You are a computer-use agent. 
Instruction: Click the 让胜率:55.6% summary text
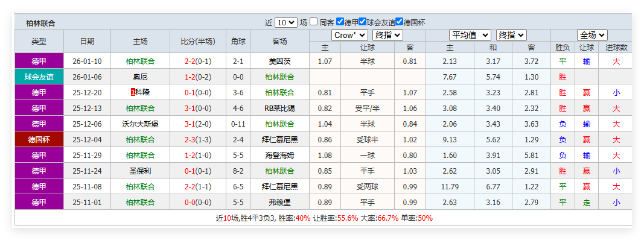(x=336, y=218)
